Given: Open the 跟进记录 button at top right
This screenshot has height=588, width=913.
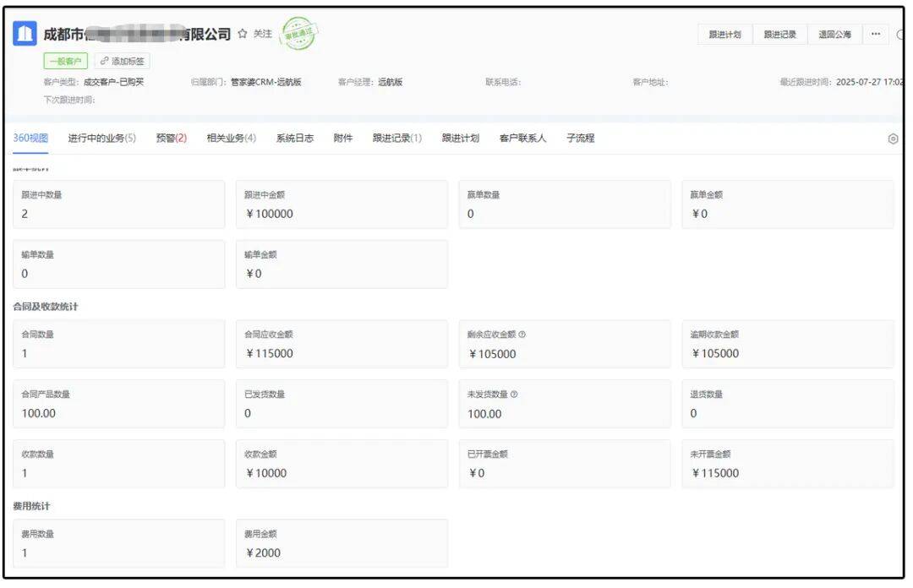Looking at the screenshot, I should pos(779,35).
